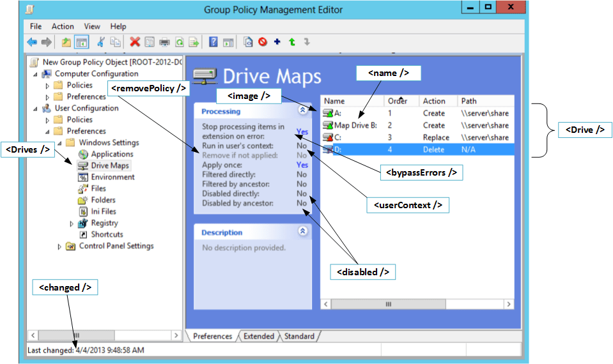
Task: Click the Back arrow in the toolbar
Action: [32, 42]
